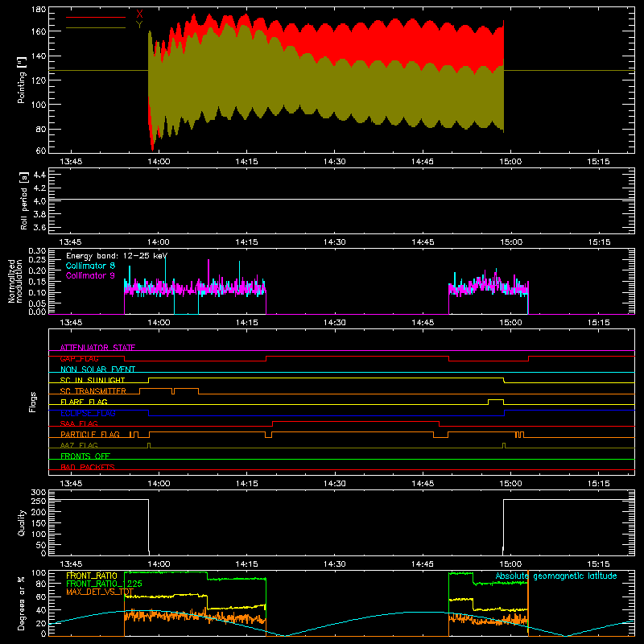Screen dimensions: 644x644
Task: Select the Y legend label in Pointing plot
Action: pyautogui.click(x=139, y=25)
